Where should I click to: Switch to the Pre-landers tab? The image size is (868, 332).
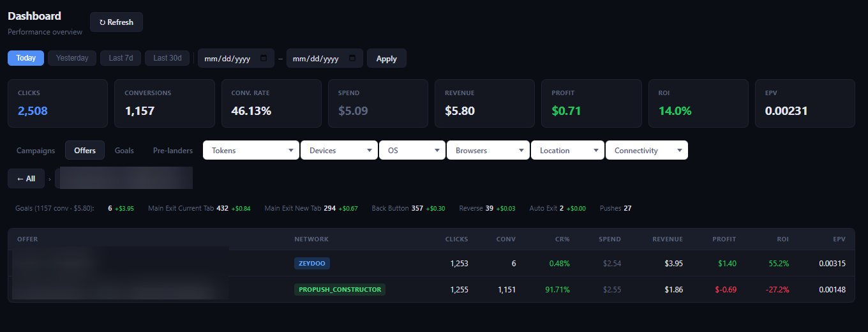(x=173, y=151)
